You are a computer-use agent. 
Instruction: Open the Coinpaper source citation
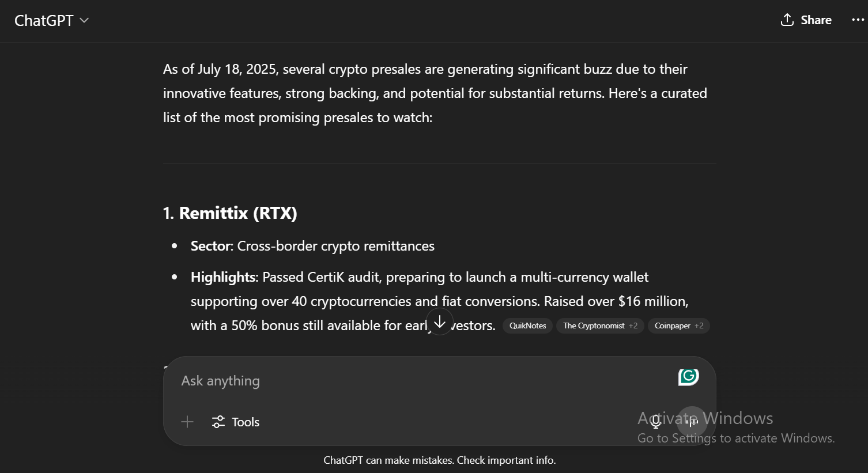[678, 326]
